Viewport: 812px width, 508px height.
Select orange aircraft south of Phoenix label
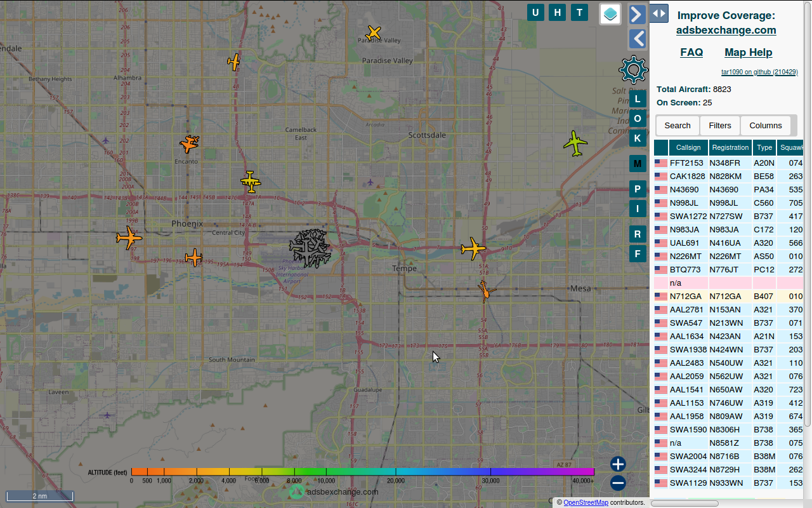[x=193, y=258]
